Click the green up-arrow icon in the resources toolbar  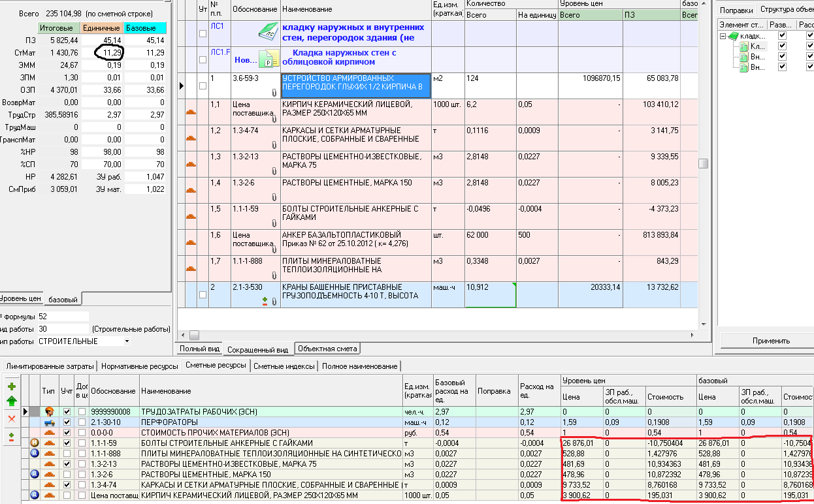coord(11,402)
